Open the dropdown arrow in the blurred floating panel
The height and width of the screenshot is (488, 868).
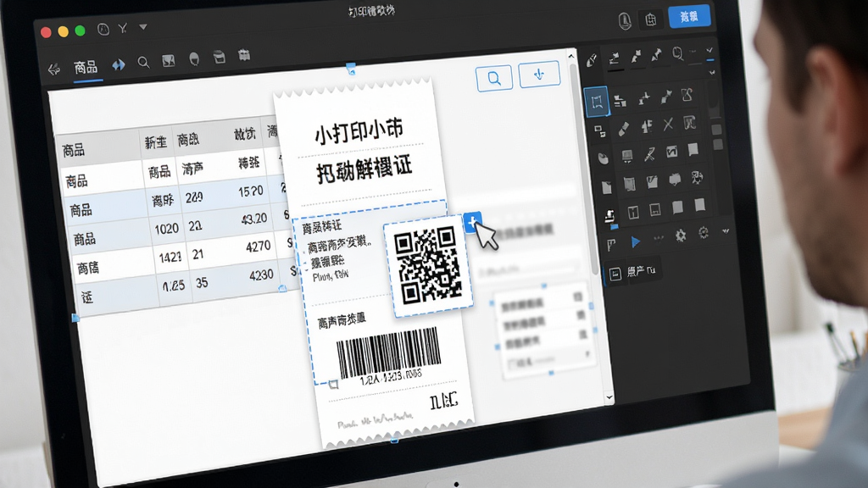pyautogui.click(x=587, y=354)
